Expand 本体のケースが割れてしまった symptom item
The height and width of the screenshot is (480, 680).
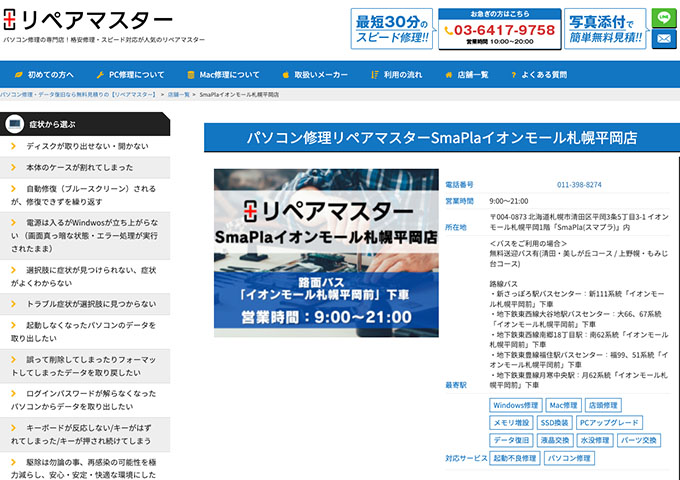coord(86,167)
